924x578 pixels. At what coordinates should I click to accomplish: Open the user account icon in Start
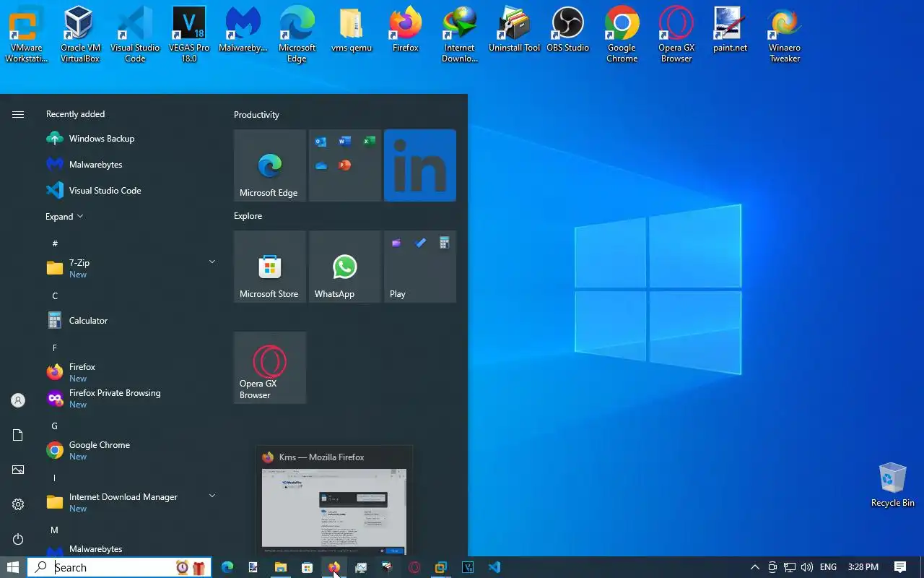click(x=18, y=400)
